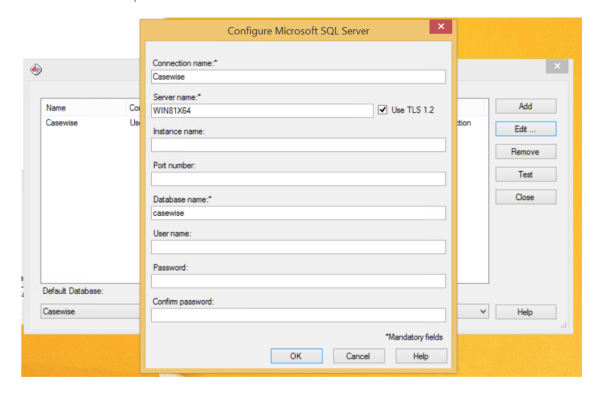Click the Add connection button

click(x=526, y=106)
